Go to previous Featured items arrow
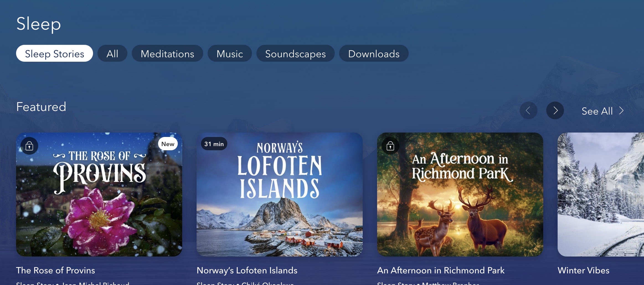The image size is (644, 285). click(x=529, y=110)
